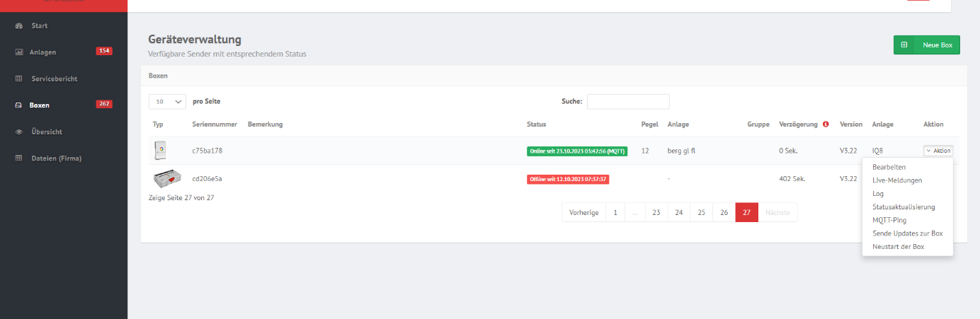Select Statusaktualisierung in the Aktion menu
Image resolution: width=980 pixels, height=319 pixels.
[x=904, y=207]
